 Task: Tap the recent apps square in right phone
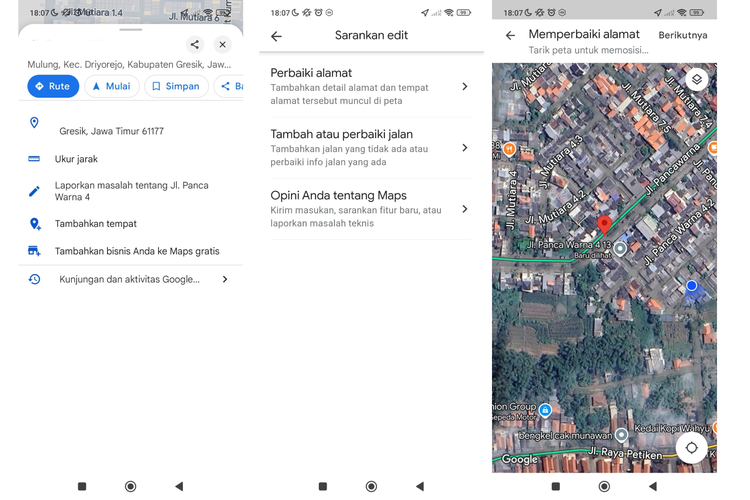coord(555,486)
